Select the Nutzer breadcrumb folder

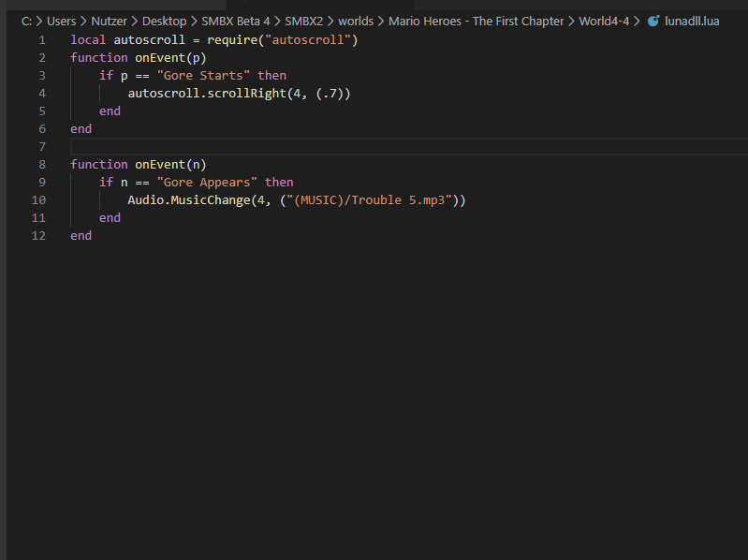click(x=109, y=21)
